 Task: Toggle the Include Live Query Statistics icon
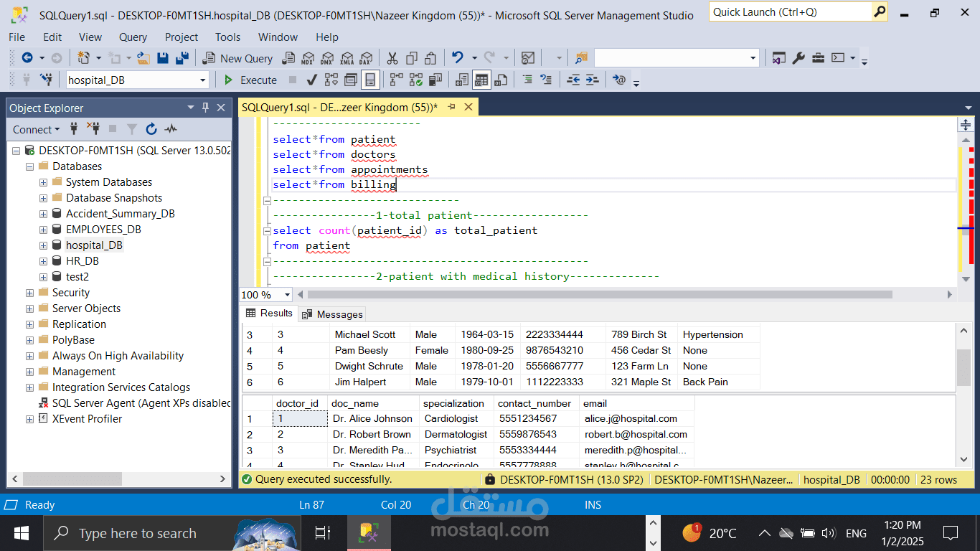pyautogui.click(x=416, y=80)
